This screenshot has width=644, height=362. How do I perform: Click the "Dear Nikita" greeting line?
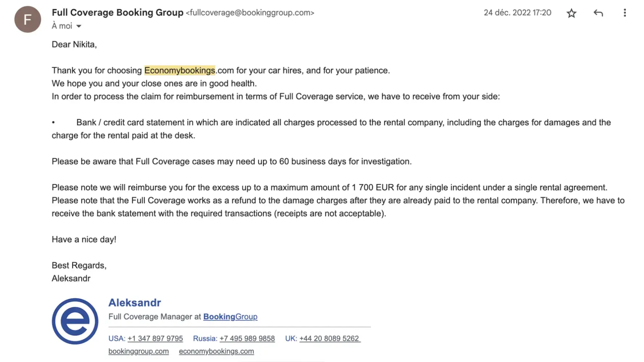tap(74, 45)
